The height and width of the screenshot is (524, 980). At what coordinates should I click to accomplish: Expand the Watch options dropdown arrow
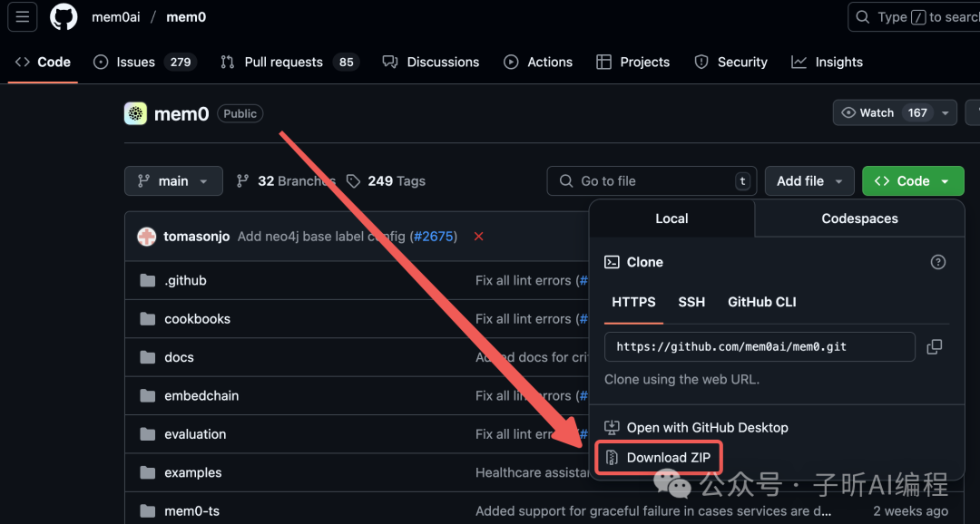pyautogui.click(x=946, y=113)
